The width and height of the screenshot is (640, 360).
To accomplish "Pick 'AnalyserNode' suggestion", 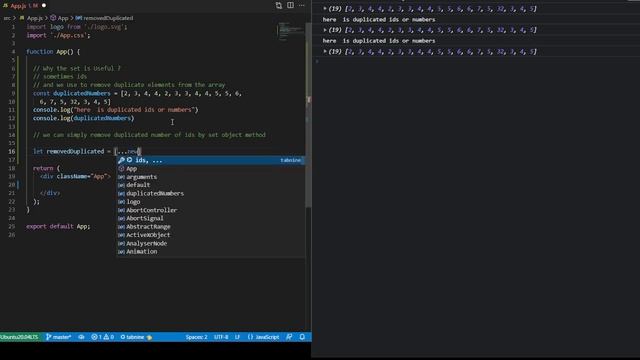I will coord(211,243).
